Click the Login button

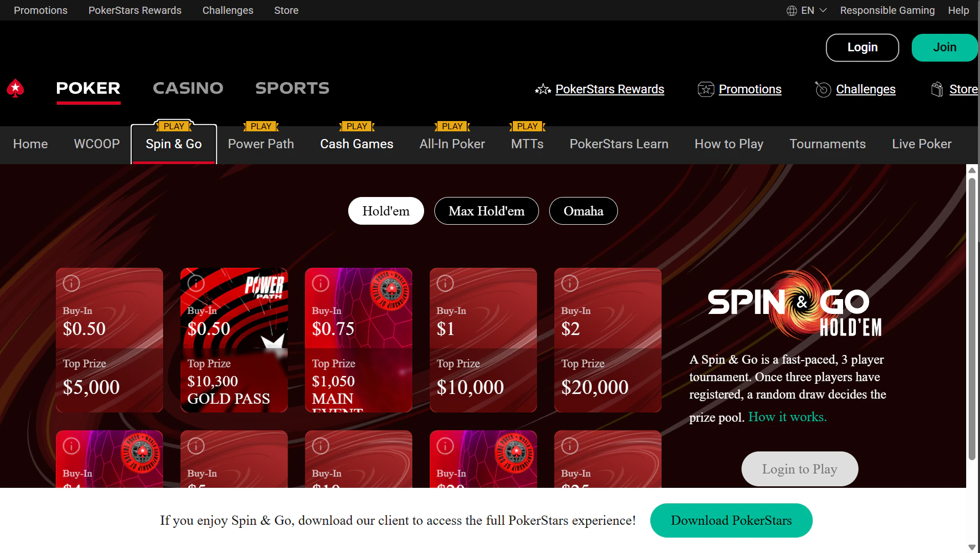pos(863,47)
